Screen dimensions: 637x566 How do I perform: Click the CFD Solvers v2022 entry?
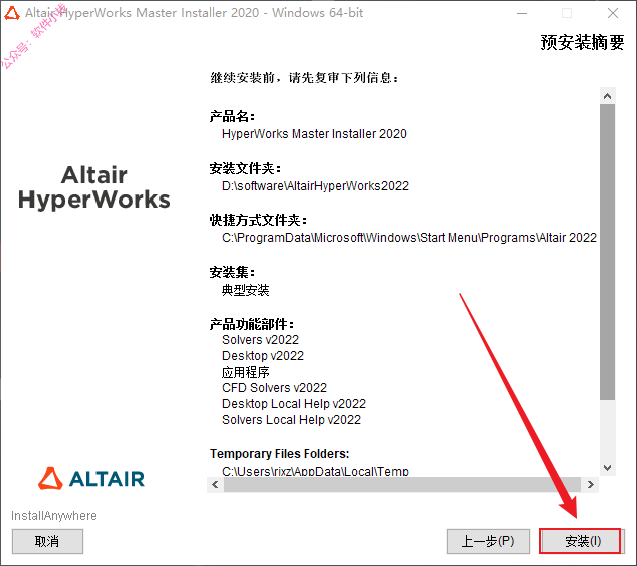[x=274, y=388]
